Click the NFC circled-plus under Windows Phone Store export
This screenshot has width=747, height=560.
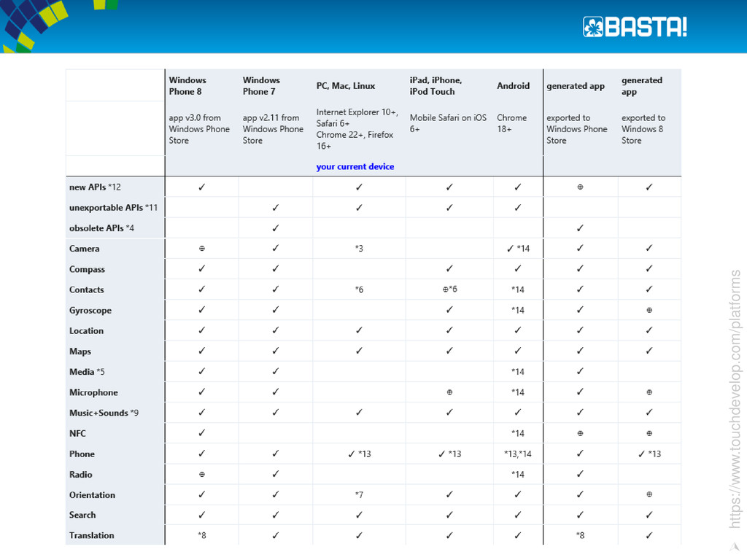point(580,433)
